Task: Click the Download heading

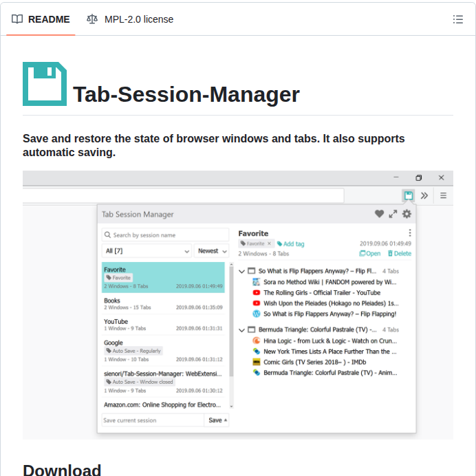Action: pyautogui.click(x=62, y=470)
